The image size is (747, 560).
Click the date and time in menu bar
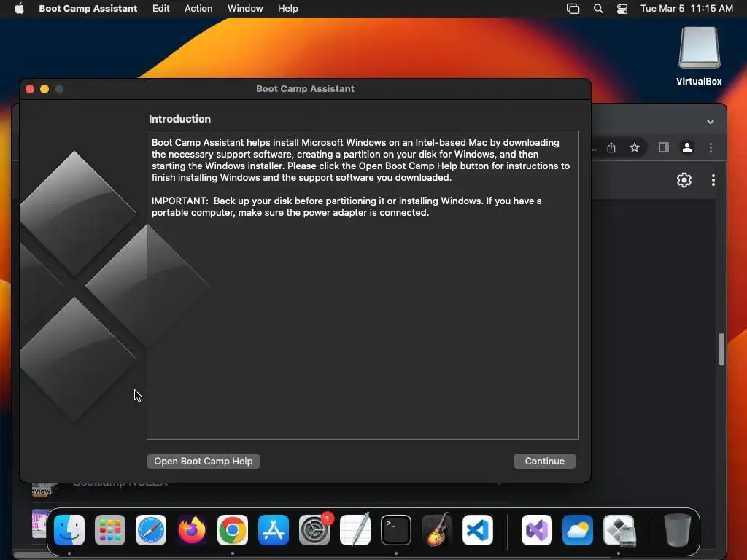click(686, 9)
